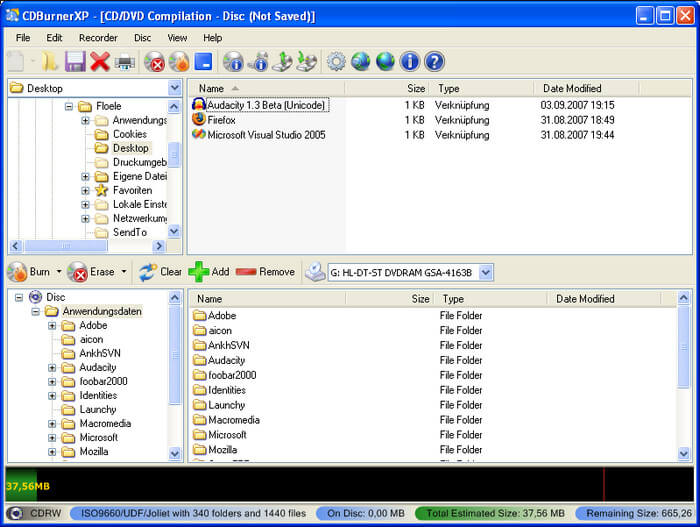Open the Disc menu
Viewport: 700px width, 527px height.
pyautogui.click(x=143, y=38)
